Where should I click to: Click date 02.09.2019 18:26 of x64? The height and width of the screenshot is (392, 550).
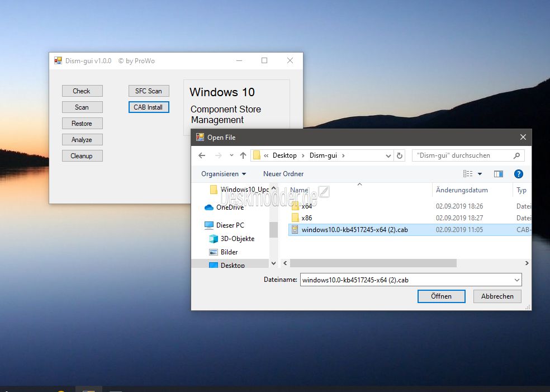point(459,206)
